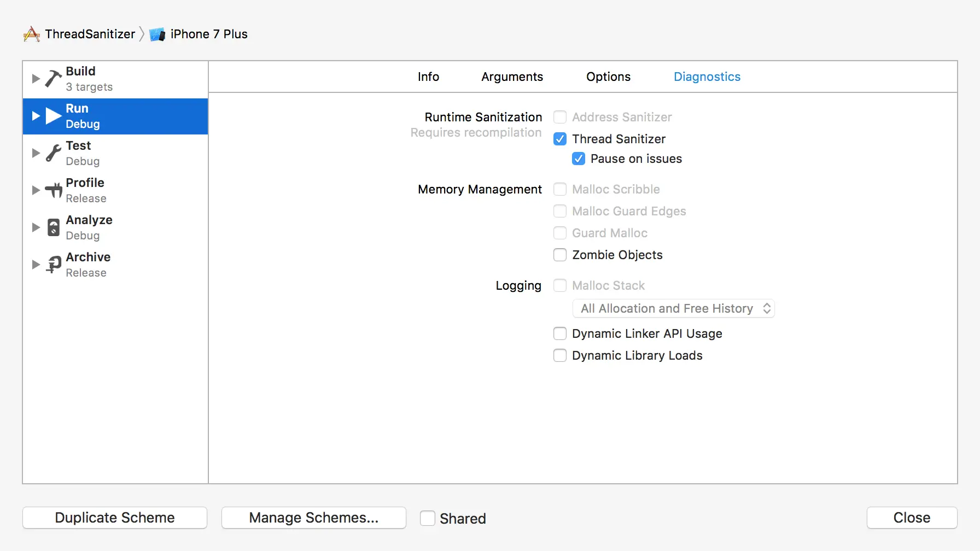Click the iPhone 7 Plus device icon
Image resolution: width=980 pixels, height=551 pixels.
click(157, 34)
